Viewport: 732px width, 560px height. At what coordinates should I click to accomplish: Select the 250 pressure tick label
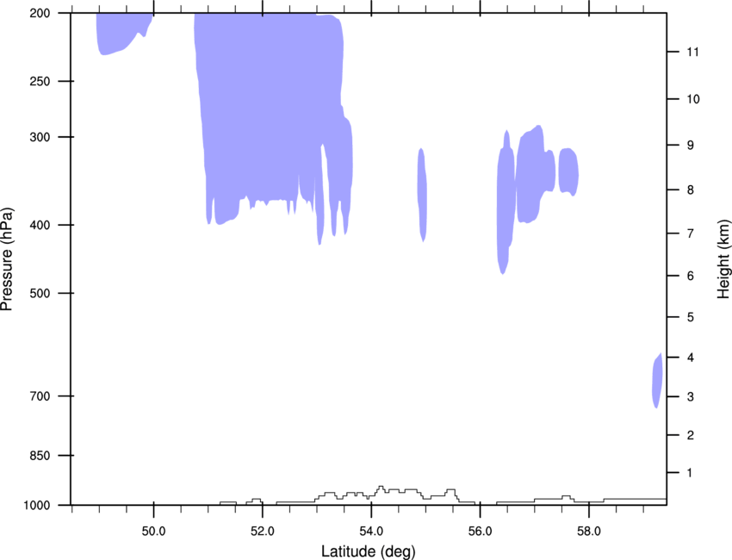40,81
